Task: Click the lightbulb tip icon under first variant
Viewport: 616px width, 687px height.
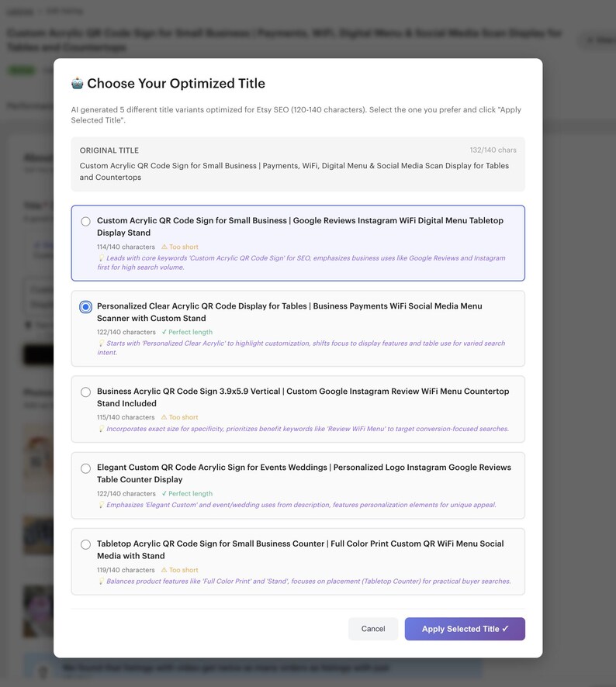Action: 102,258
